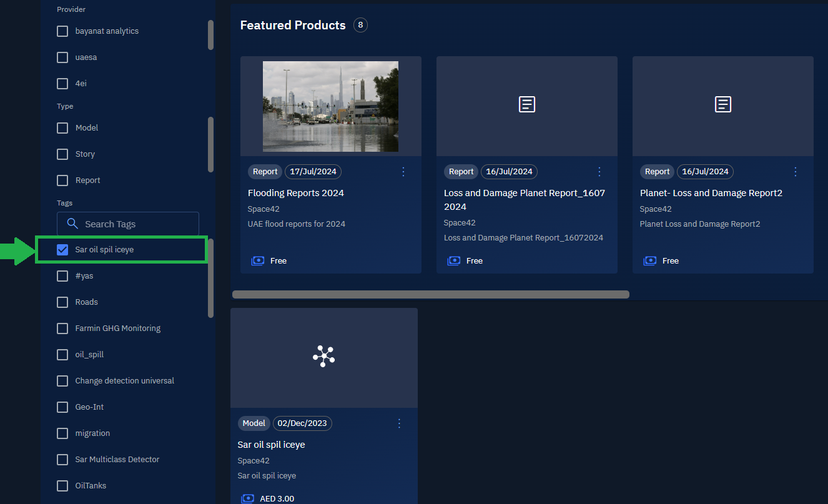Open the Sar oil spil iceye model title
The width and height of the screenshot is (828, 504).
point(271,445)
